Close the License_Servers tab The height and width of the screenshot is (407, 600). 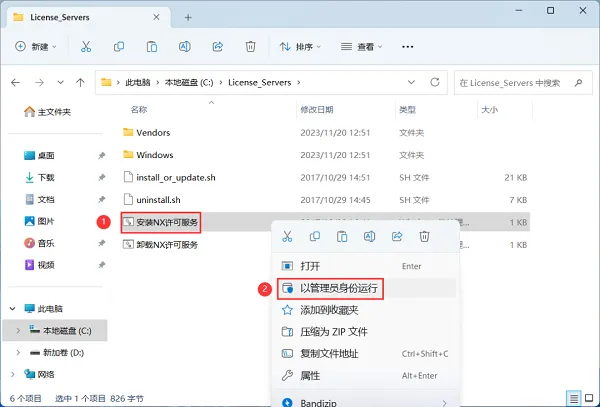coord(156,17)
